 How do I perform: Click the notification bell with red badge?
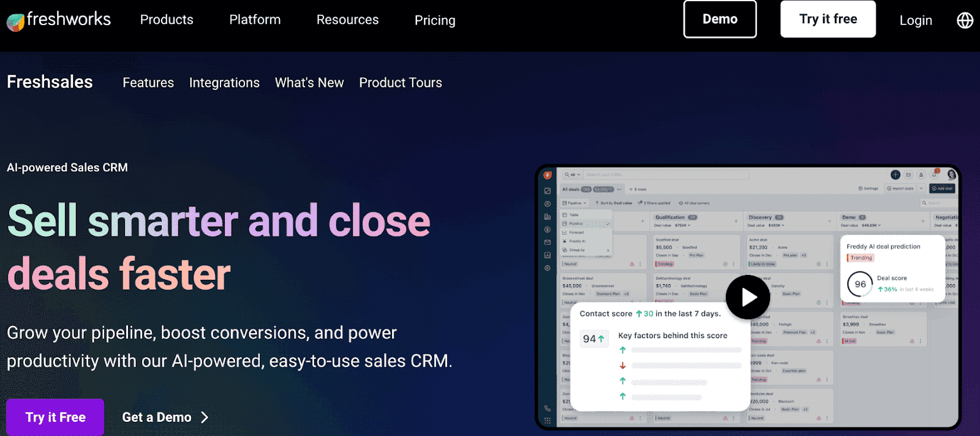pyautogui.click(x=935, y=175)
